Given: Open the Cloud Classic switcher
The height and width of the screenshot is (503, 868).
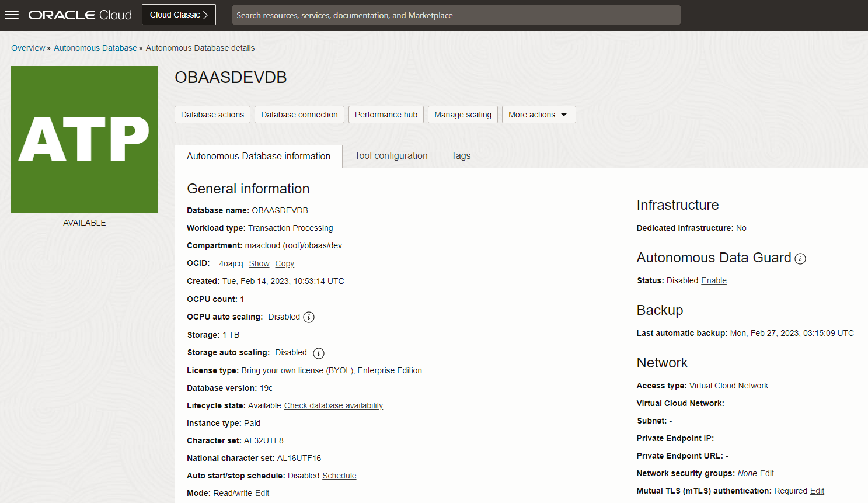Looking at the screenshot, I should coord(179,14).
